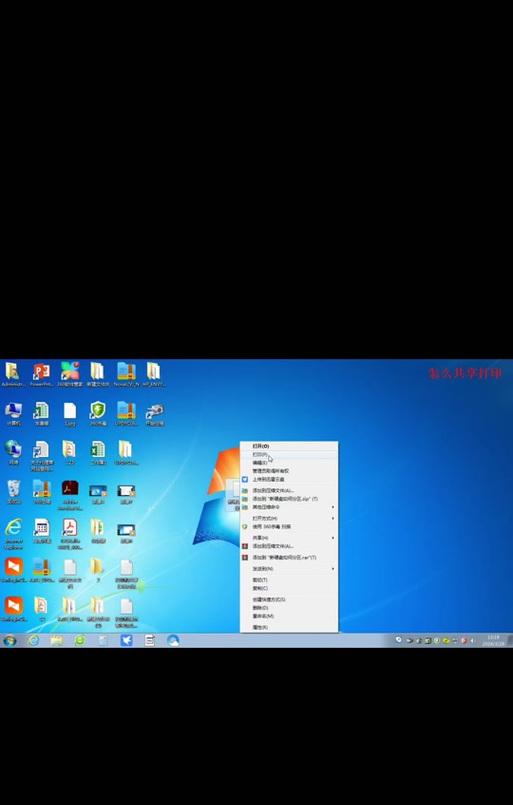Click the blue upload to Xunlei cloud icon
Image resolution: width=513 pixels, height=805 pixels.
click(x=245, y=479)
